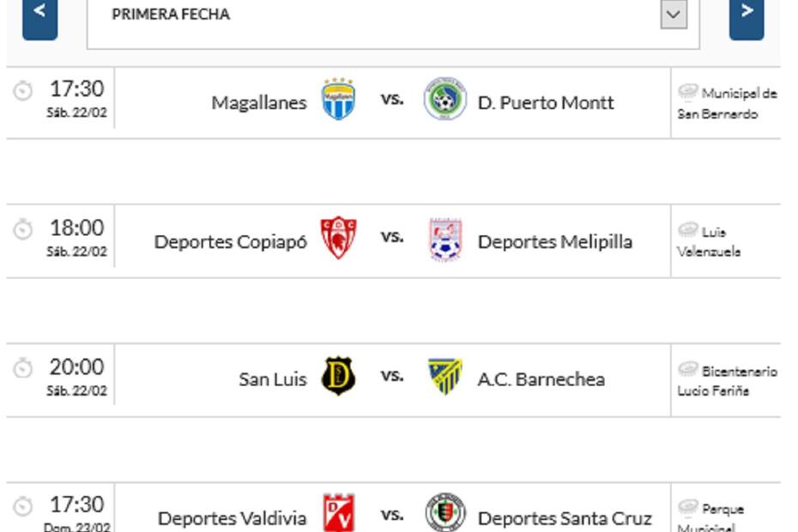The height and width of the screenshot is (532, 798).
Task: Click the Deportes Valdivia red crest
Action: (338, 513)
